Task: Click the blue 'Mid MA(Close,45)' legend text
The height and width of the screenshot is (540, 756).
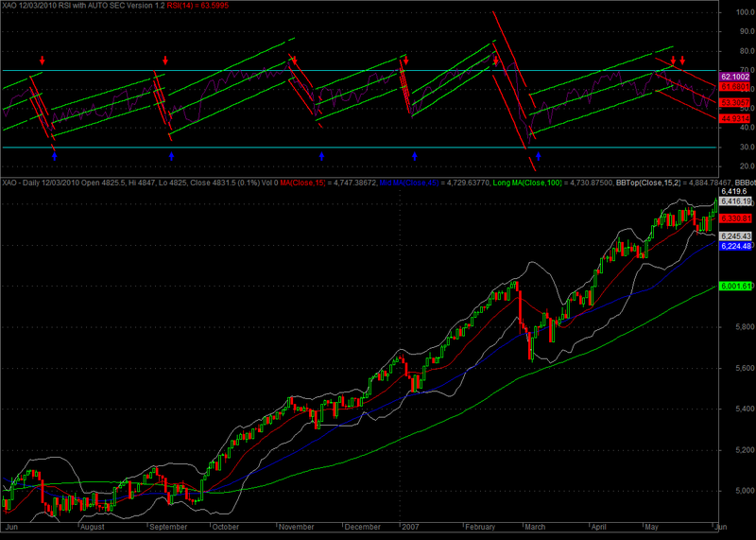Action: click(409, 183)
